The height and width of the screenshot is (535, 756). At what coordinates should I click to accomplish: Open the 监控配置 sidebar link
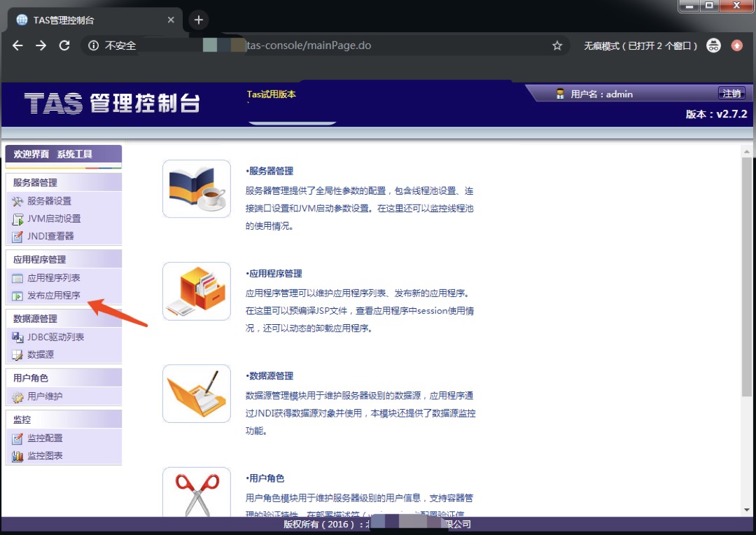(45, 438)
